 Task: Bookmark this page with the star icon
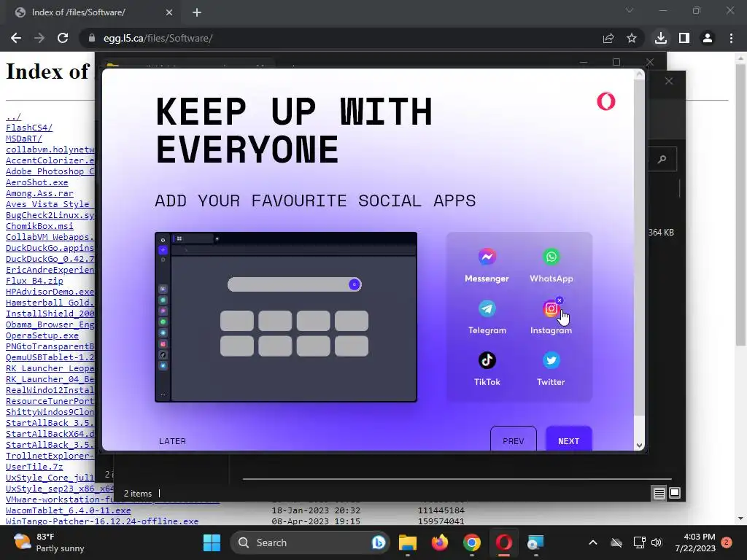point(632,38)
